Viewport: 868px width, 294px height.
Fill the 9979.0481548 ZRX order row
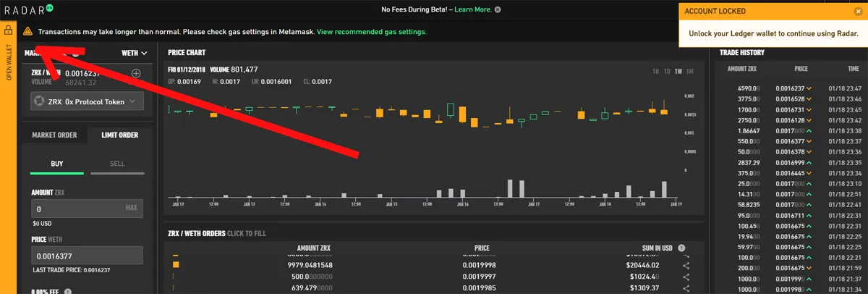click(430, 266)
